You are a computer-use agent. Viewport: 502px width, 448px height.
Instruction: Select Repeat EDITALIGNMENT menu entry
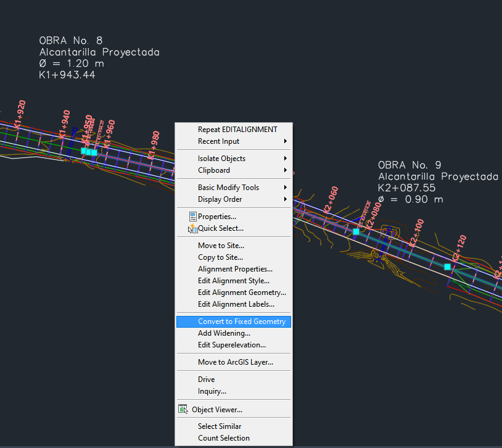(234, 130)
